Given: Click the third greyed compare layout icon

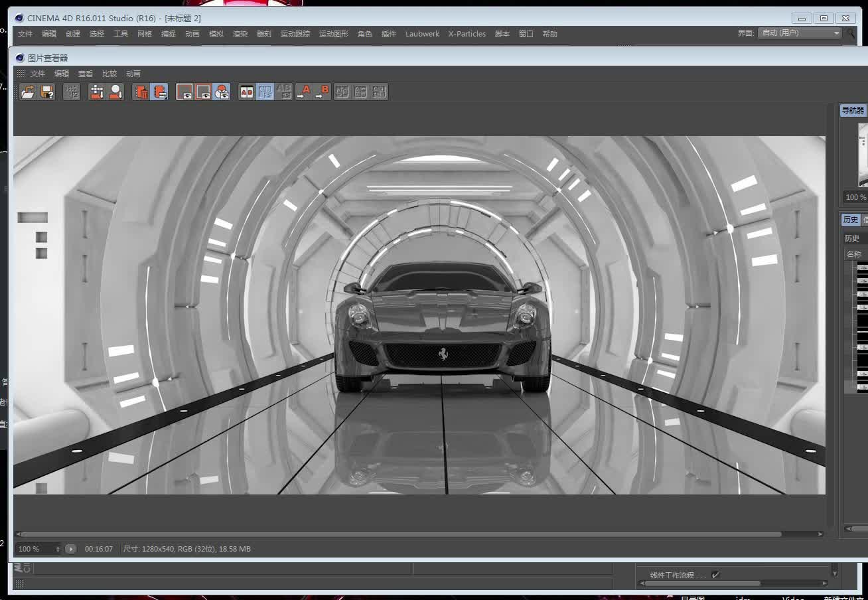Looking at the screenshot, I should [x=379, y=92].
